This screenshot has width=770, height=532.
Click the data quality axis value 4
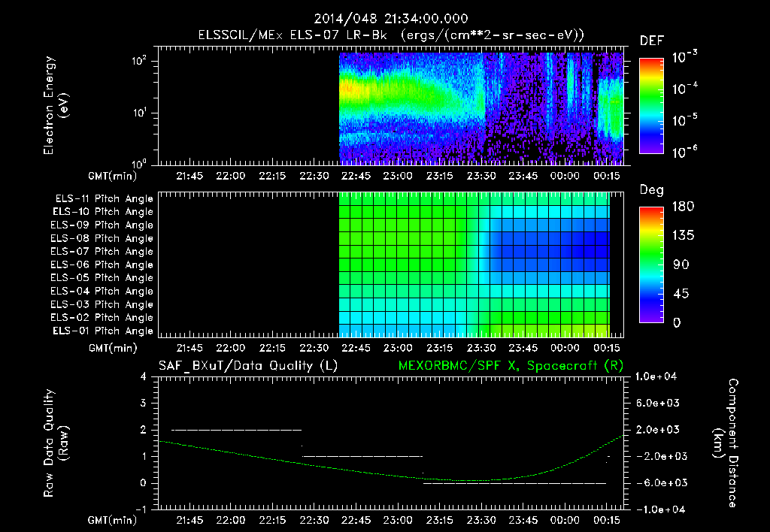click(x=144, y=376)
